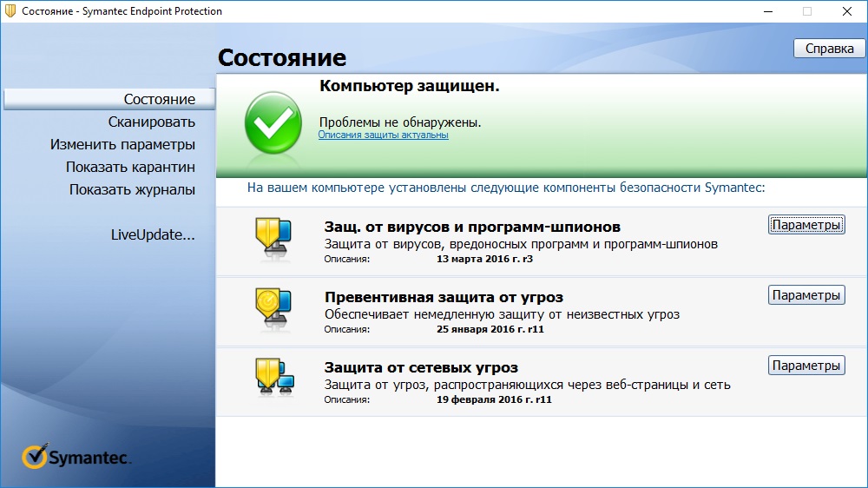This screenshot has height=488, width=868.
Task: Open Параметры for Превентивная защита от угроз
Action: pos(806,295)
